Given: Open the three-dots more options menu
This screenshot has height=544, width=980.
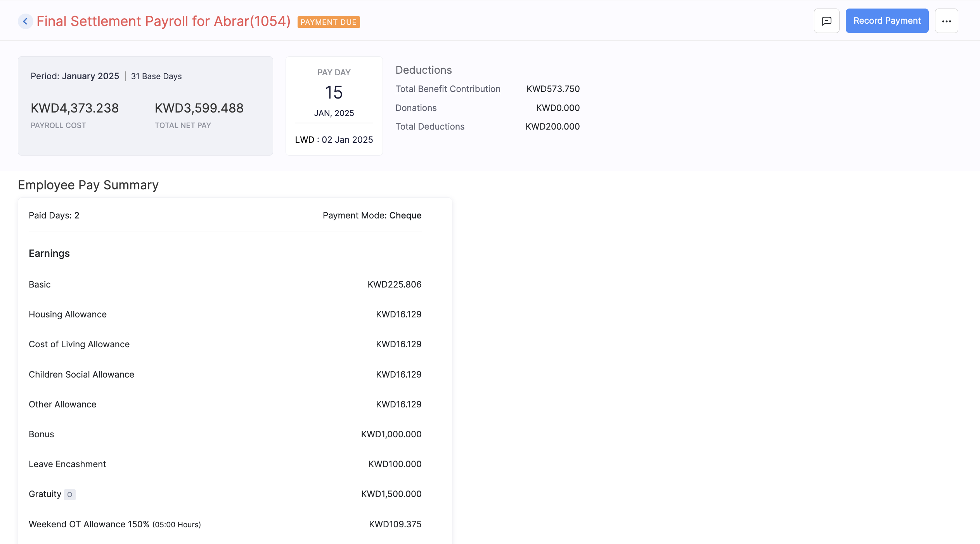Looking at the screenshot, I should pos(946,21).
